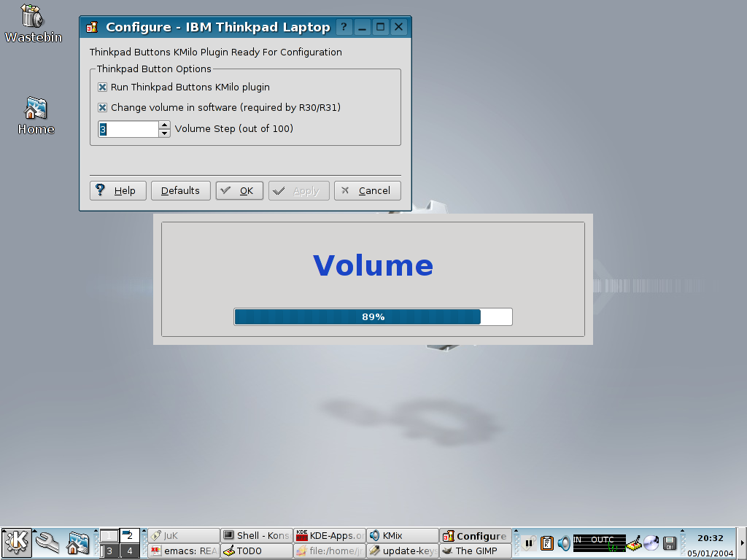Switch to KDE-Apps.org taskbar entry
This screenshot has width=747, height=560.
[x=330, y=536]
